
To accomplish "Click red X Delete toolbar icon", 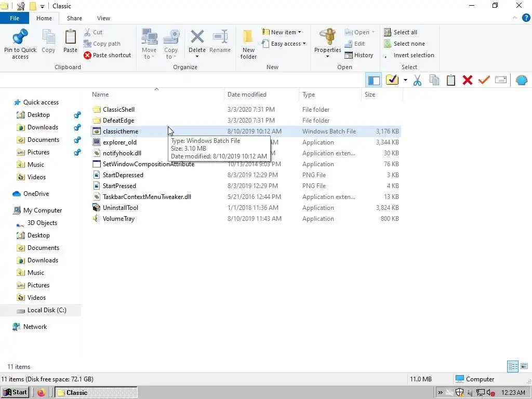I will [x=468, y=81].
